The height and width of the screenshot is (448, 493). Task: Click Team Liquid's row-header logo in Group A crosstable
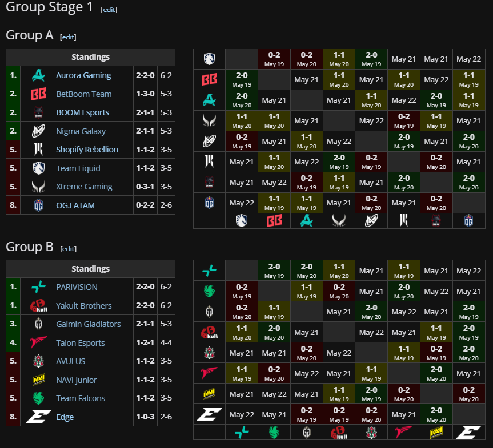(210, 59)
